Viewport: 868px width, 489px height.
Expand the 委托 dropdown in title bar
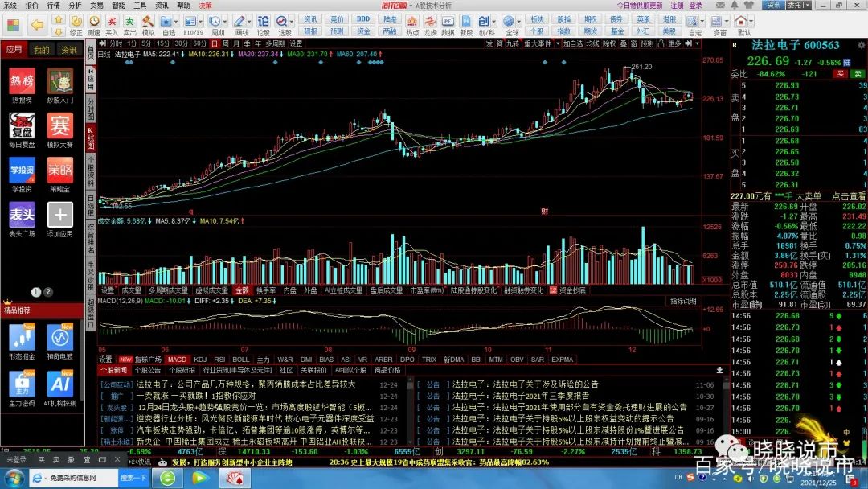click(x=808, y=5)
